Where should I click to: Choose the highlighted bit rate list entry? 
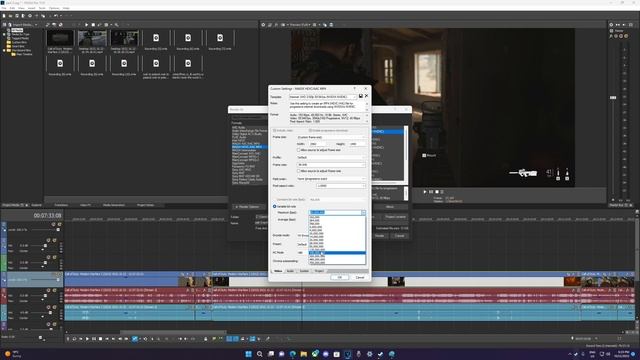point(337,253)
